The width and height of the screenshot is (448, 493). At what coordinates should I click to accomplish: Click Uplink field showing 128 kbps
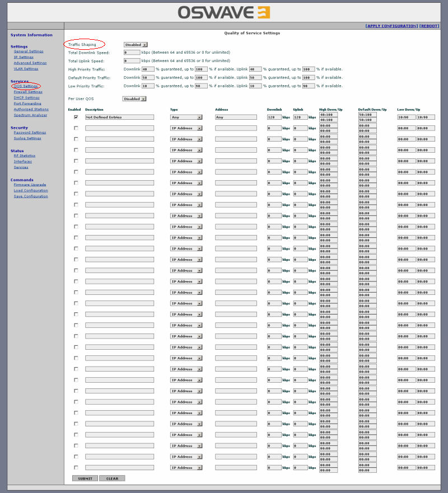click(x=300, y=117)
